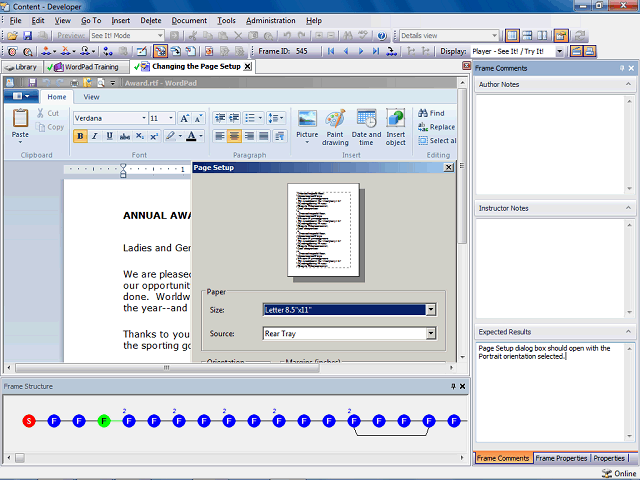The height and width of the screenshot is (480, 640).
Task: Apply Bold formatting in WordPad
Action: click(80, 136)
